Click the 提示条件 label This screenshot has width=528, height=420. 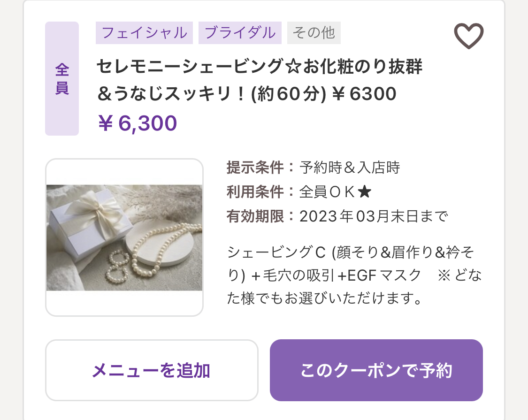(x=255, y=168)
